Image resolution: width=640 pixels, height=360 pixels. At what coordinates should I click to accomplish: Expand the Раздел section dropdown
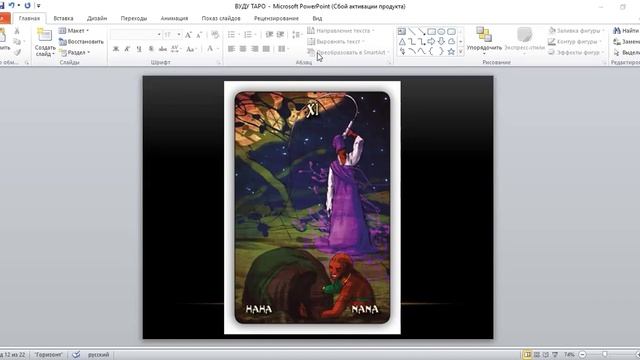pyautogui.click(x=74, y=52)
